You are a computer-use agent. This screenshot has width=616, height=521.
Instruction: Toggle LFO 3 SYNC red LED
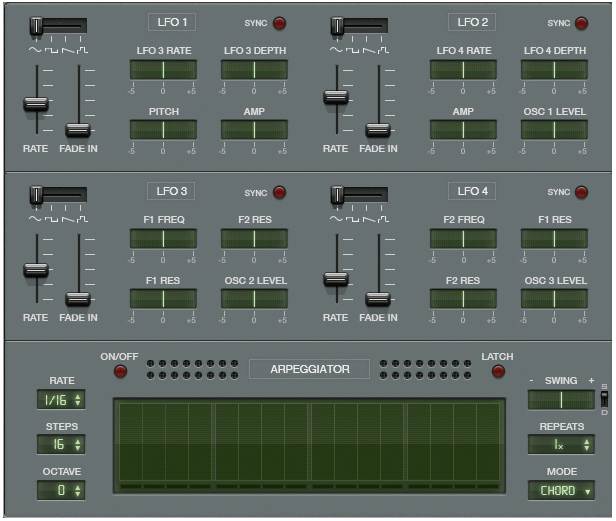point(280,193)
